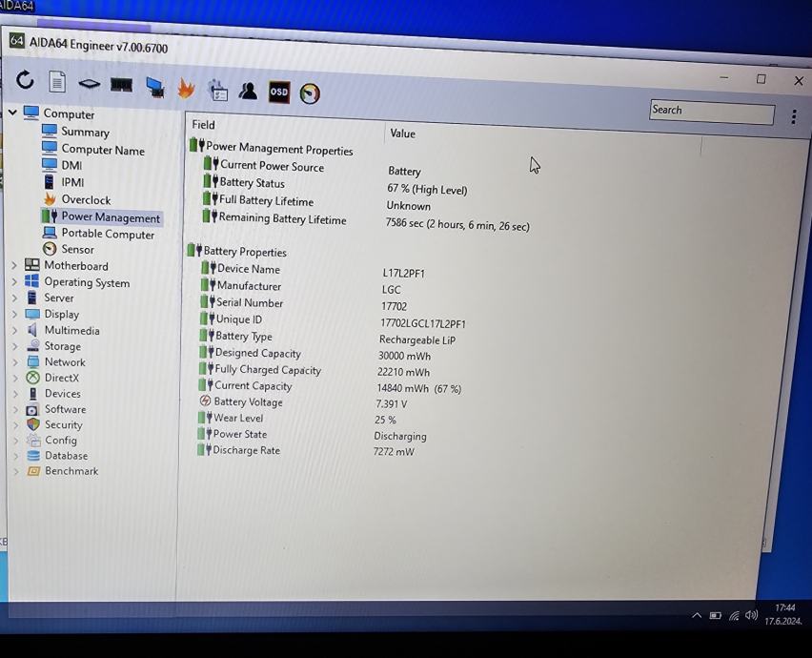Click into the Search field

712,112
